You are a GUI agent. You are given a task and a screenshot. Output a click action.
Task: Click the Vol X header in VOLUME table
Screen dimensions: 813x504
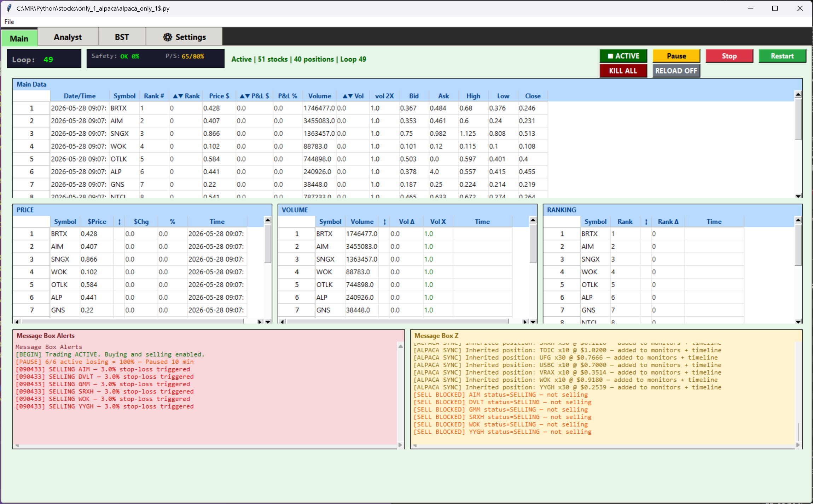(x=438, y=222)
